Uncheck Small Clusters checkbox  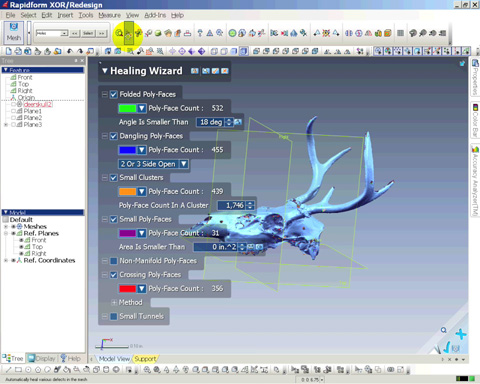click(x=114, y=178)
